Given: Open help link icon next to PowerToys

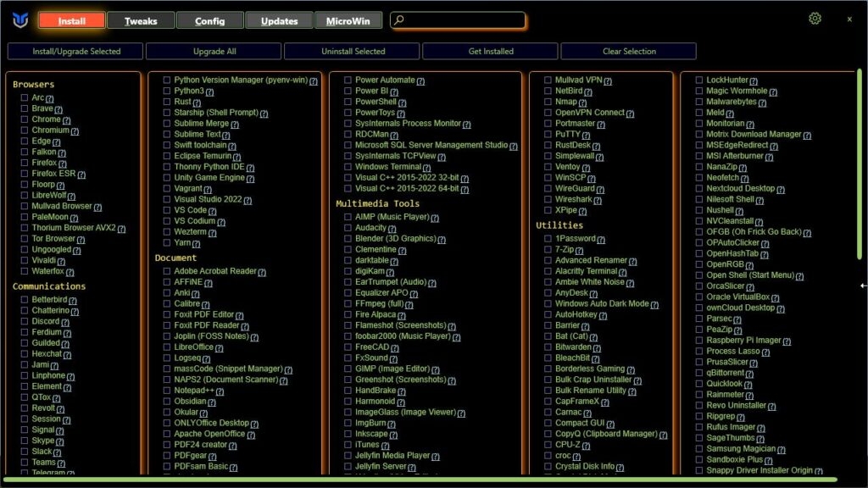Looking at the screenshot, I should [401, 114].
